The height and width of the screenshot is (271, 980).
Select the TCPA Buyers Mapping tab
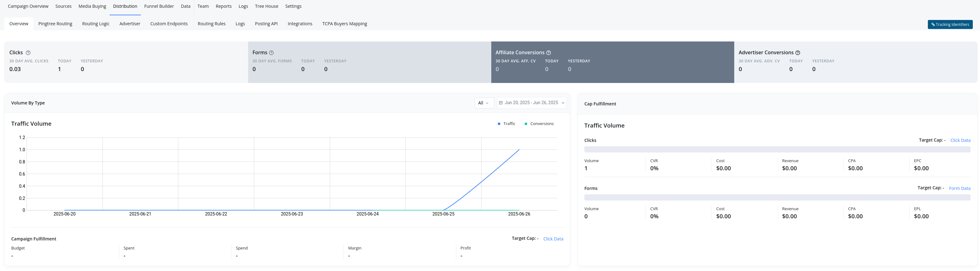(x=344, y=24)
